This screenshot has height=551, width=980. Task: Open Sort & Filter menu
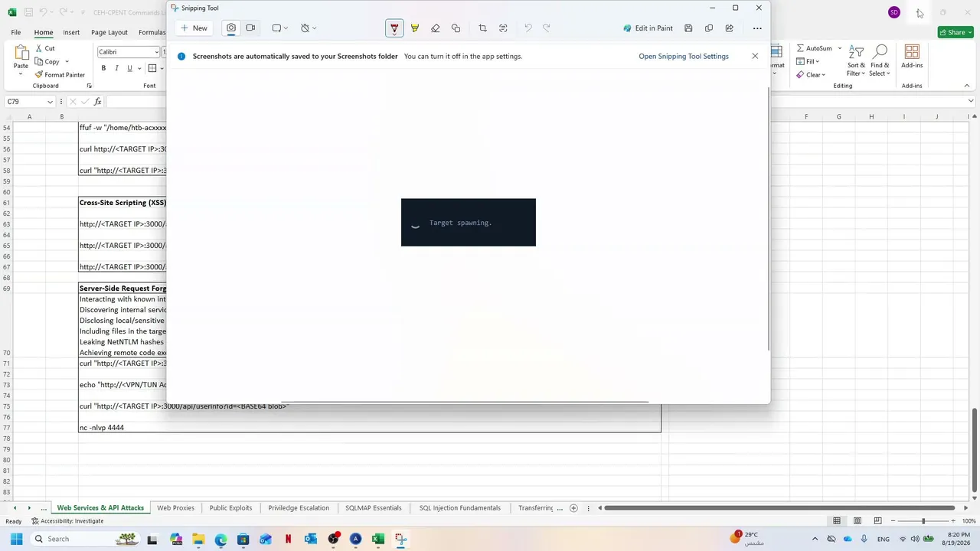coord(856,60)
